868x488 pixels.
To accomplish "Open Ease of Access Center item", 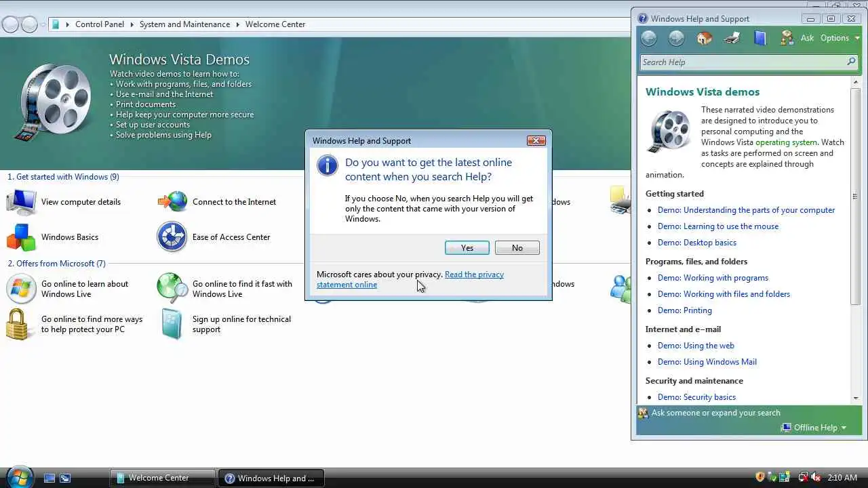I will [214, 237].
